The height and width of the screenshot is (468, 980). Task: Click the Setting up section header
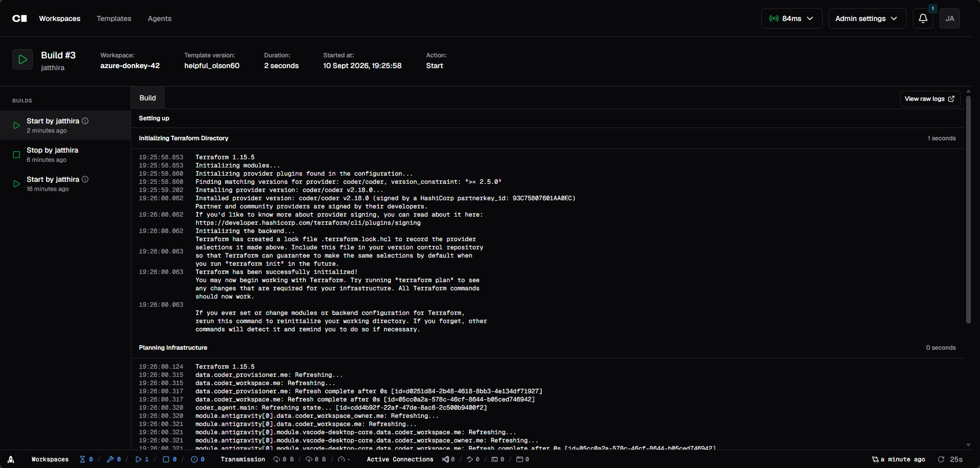coord(547,118)
